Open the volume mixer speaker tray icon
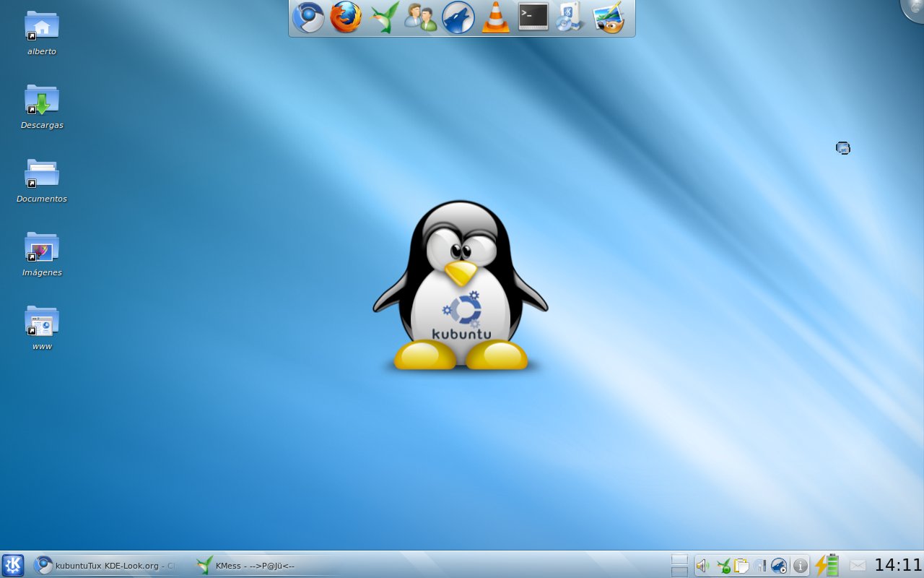This screenshot has width=924, height=578. pyautogui.click(x=702, y=566)
